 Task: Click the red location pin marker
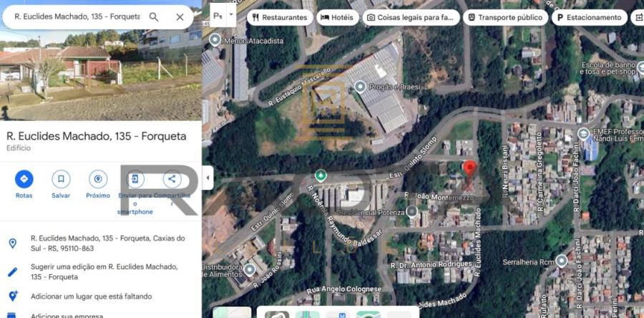(470, 169)
